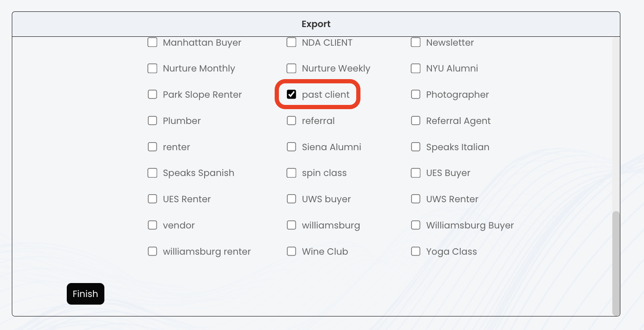Tick the Siena Alumni checkbox
Screen dimensions: 644x330
tap(292, 147)
